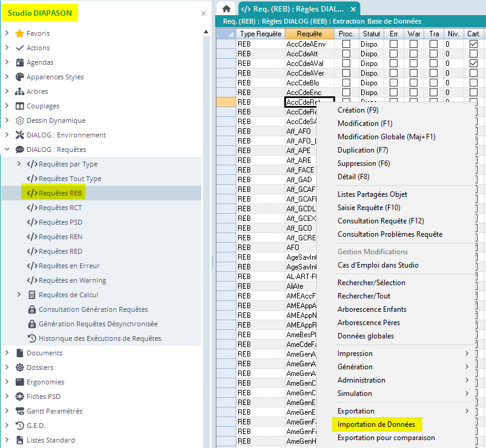Click the Dessin Dynamique gear icon
This screenshot has width=486, height=448.
pyautogui.click(x=19, y=120)
